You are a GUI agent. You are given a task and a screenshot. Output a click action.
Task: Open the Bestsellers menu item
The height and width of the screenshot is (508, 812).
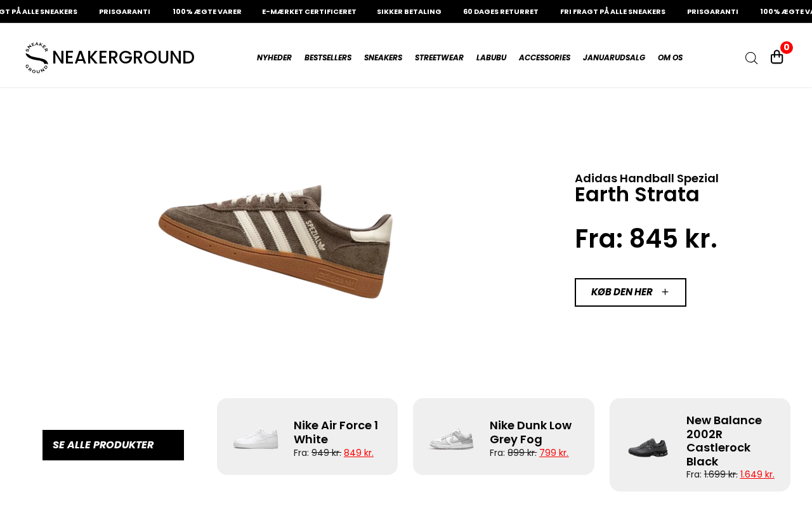point(327,58)
